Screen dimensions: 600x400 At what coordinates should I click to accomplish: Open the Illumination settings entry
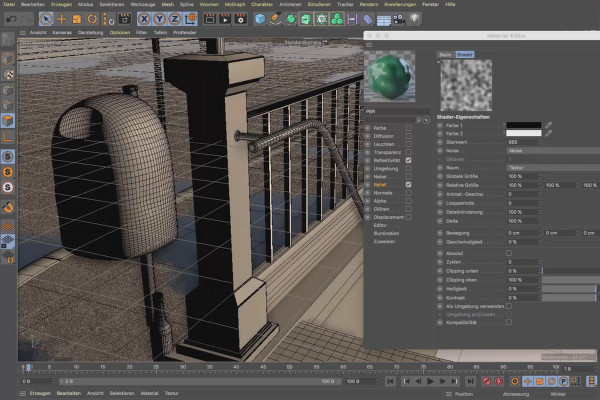coord(386,233)
